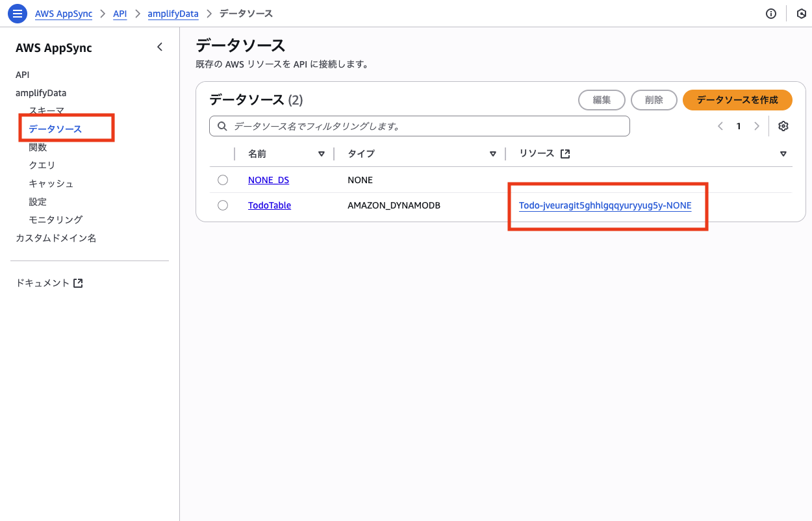
Task: Open クエリ in the sidebar
Action: [42, 165]
